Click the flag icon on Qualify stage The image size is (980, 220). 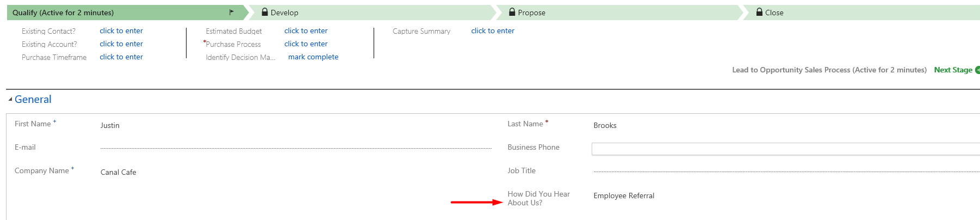tap(232, 12)
